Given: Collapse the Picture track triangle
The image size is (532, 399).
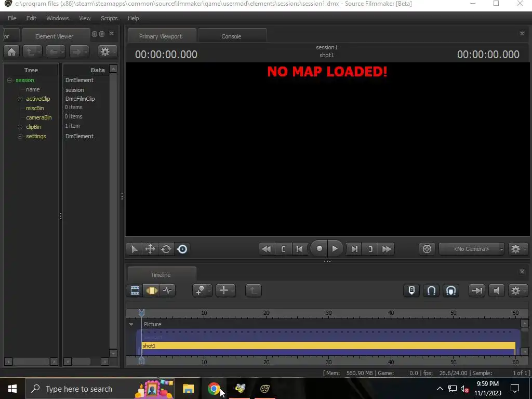Looking at the screenshot, I should coord(131,324).
